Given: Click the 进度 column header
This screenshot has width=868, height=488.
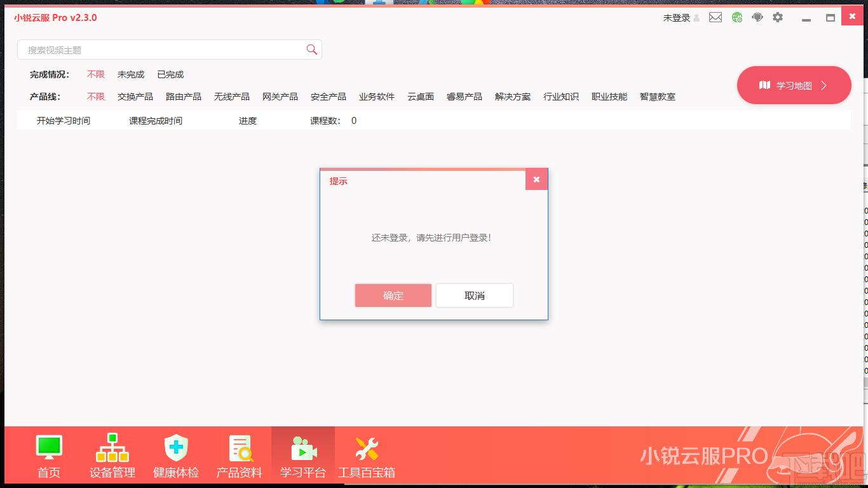Looking at the screenshot, I should tap(248, 121).
